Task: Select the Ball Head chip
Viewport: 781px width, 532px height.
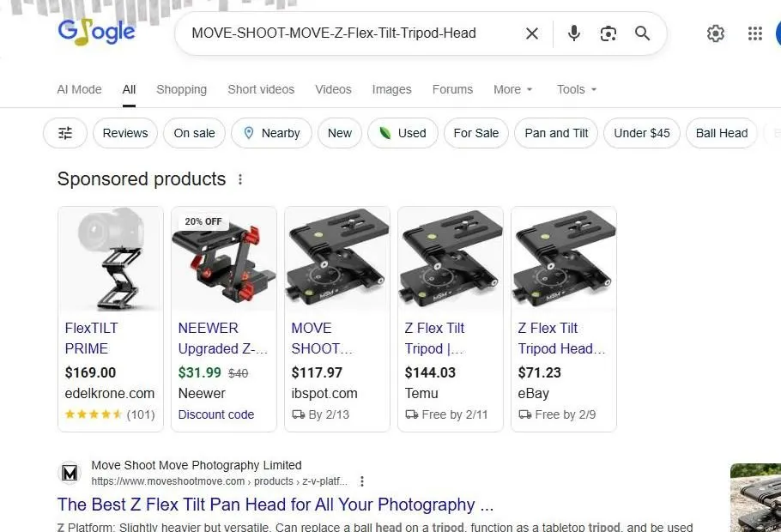Action: (721, 133)
